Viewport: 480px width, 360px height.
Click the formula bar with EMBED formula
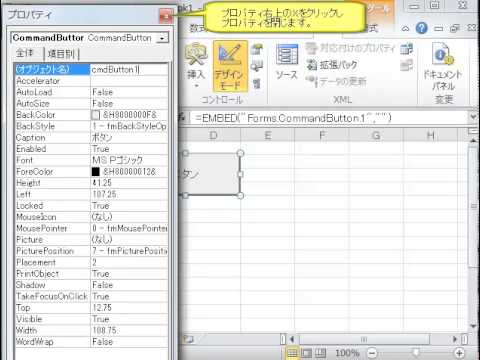coord(328,118)
